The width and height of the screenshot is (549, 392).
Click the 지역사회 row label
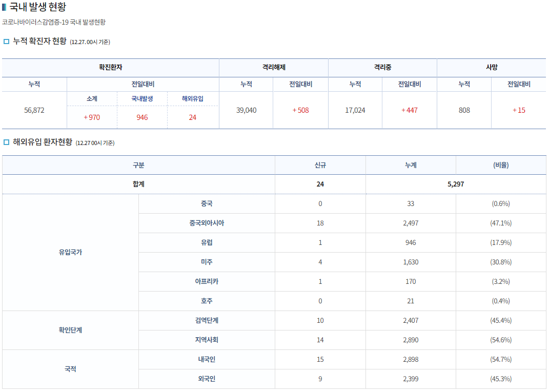[x=207, y=340]
